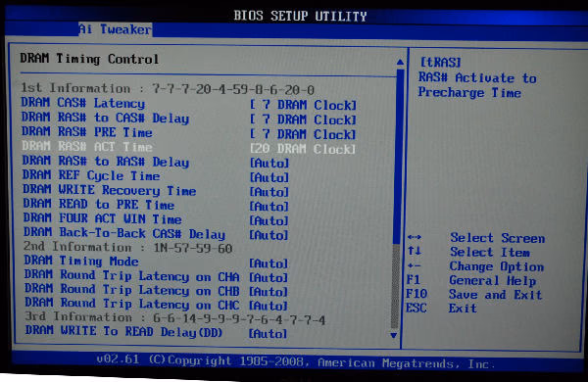This screenshot has height=382, width=588.
Task: Open RAS# to RAS# Delay Auto value
Action: coord(269,163)
